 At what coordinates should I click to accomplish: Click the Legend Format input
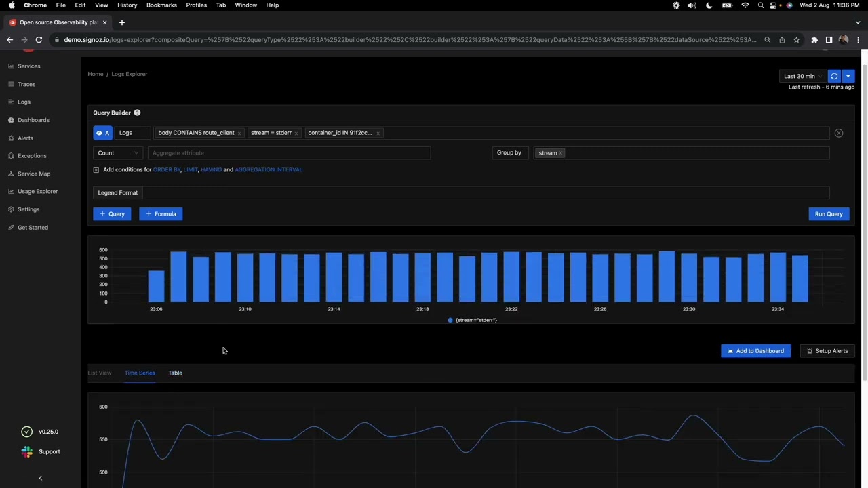486,192
